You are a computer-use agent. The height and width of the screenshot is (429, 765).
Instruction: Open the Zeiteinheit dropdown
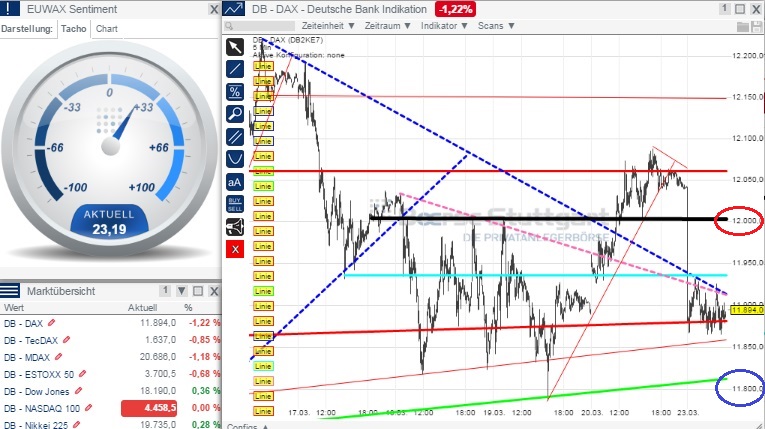tap(328, 25)
